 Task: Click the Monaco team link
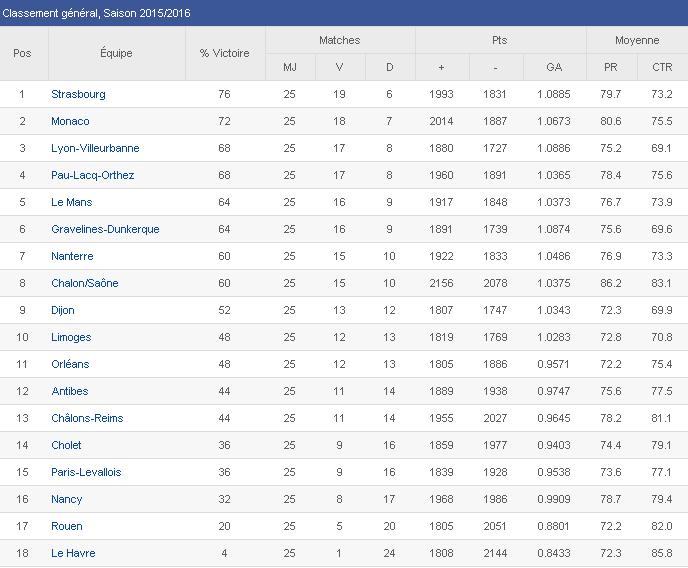tap(70, 121)
